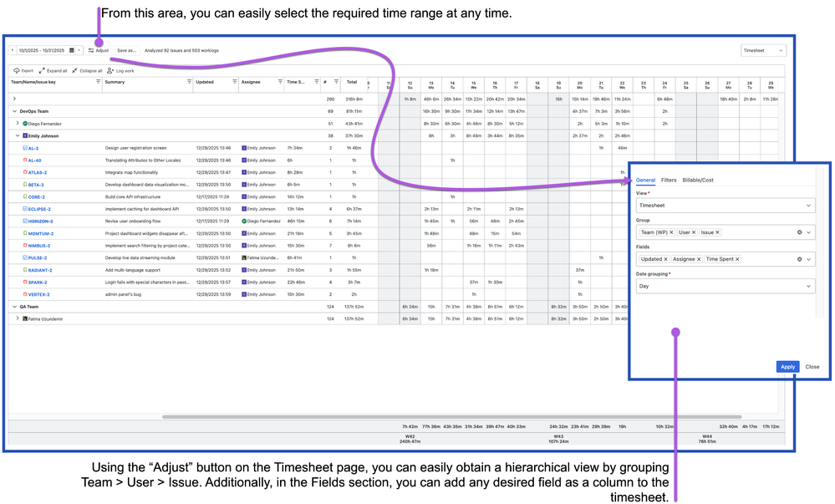This screenshot has width=835, height=504.
Task: Collapse the DevOps Team group
Action: pos(15,111)
